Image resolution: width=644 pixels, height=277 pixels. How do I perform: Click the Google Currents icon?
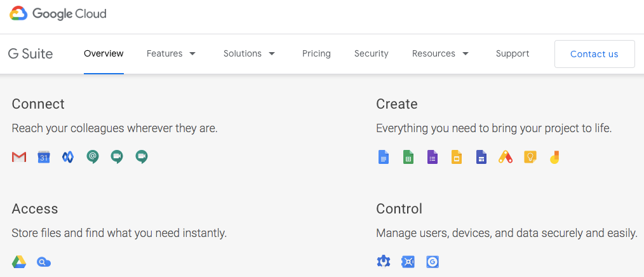click(x=68, y=157)
